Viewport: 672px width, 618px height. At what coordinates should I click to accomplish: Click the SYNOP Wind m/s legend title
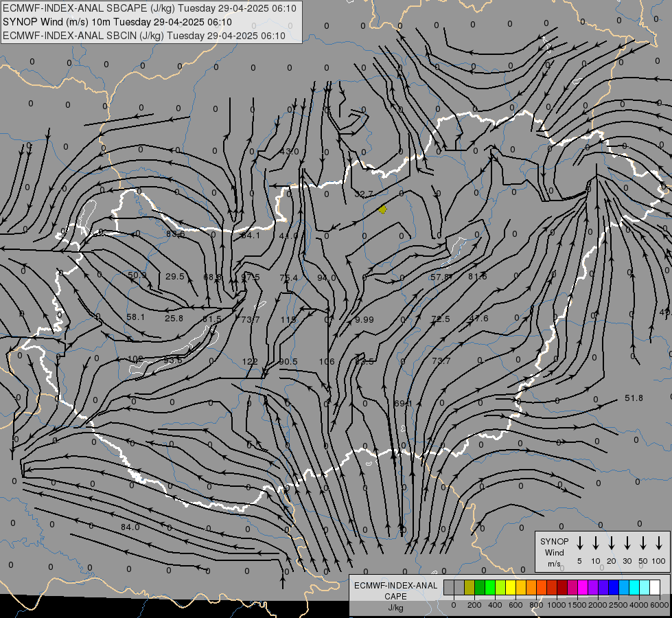(x=554, y=552)
